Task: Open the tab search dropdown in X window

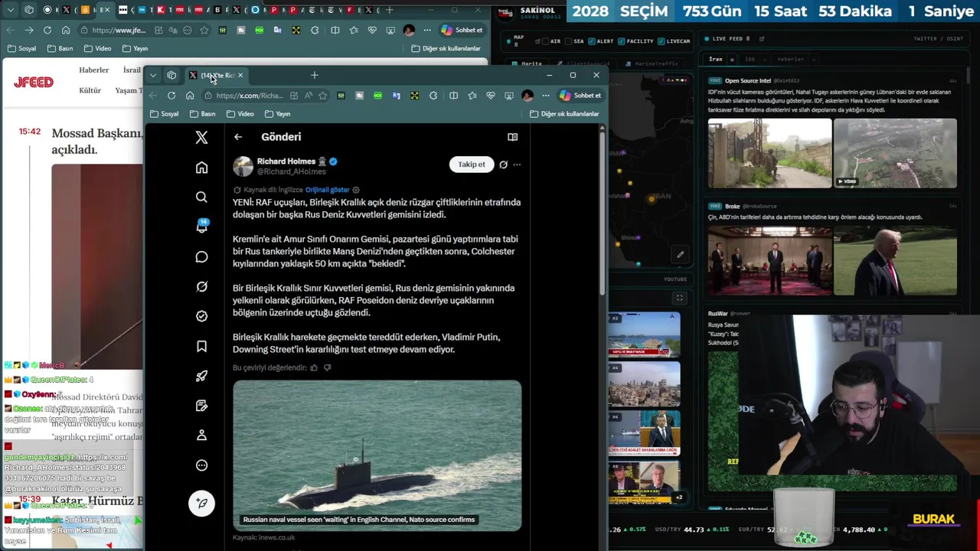Action: click(153, 75)
